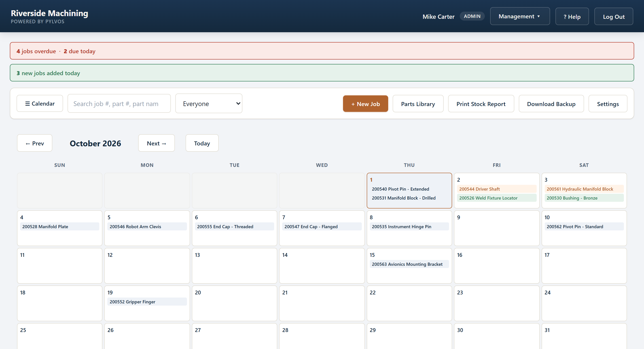Go to the next month

[157, 143]
